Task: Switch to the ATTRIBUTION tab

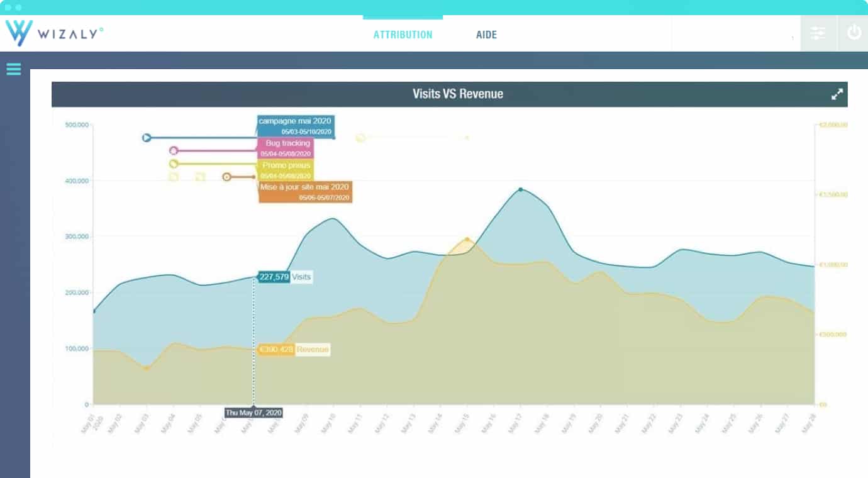Action: point(403,35)
